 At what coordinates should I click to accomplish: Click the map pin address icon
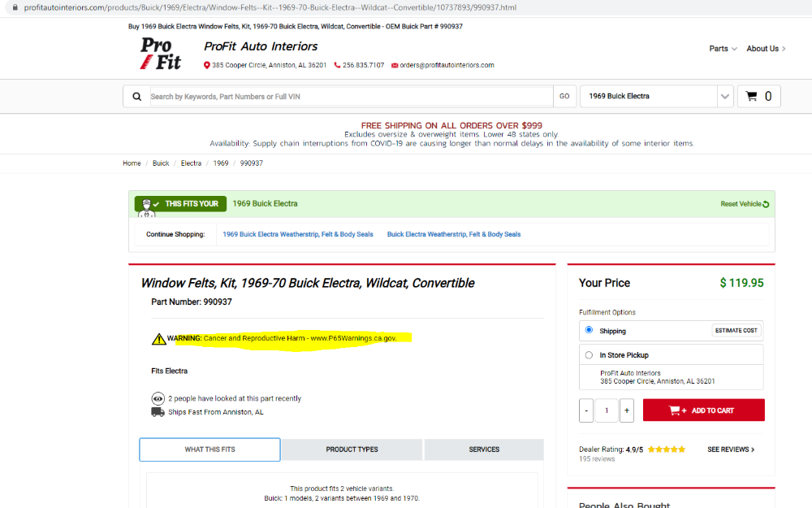[x=206, y=65]
